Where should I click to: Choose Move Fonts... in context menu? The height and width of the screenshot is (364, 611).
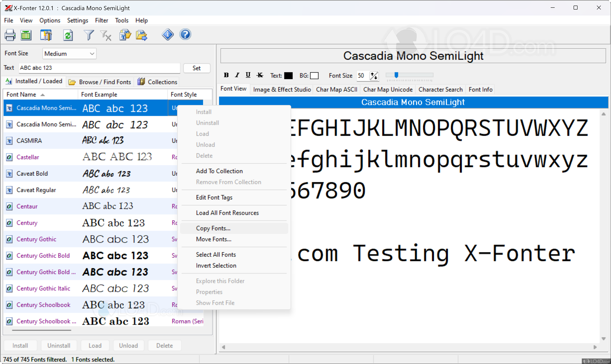click(234, 239)
